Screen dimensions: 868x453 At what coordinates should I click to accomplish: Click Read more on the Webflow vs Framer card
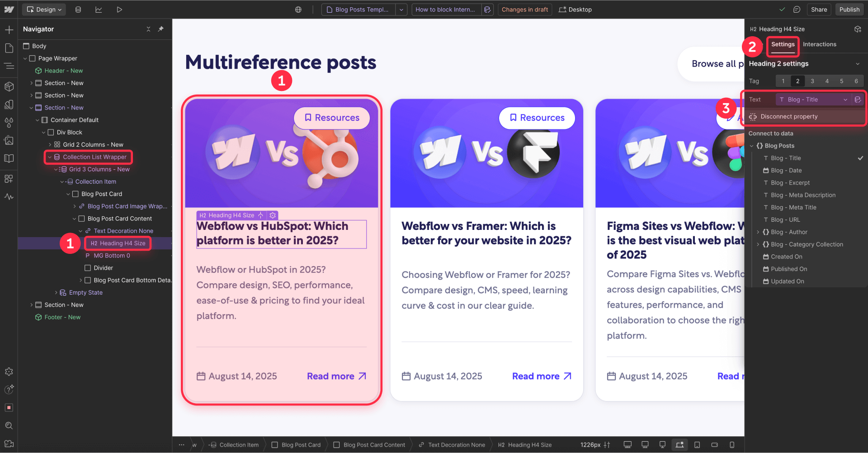(542, 376)
